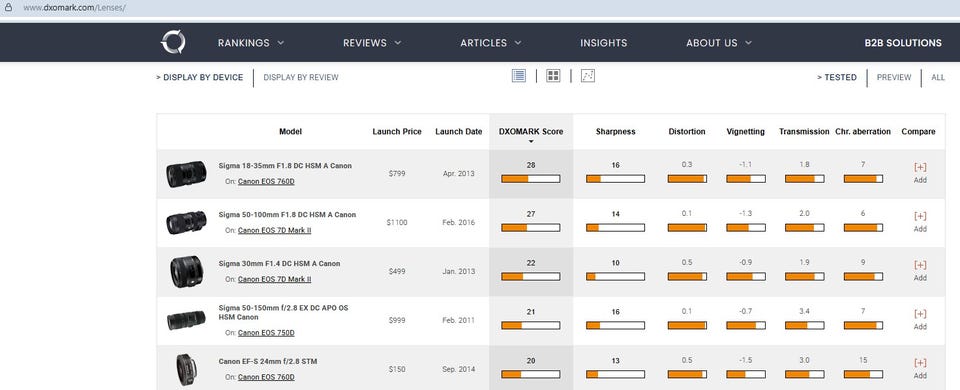Switch to grid view icon
This screenshot has width=960, height=390.
553,75
